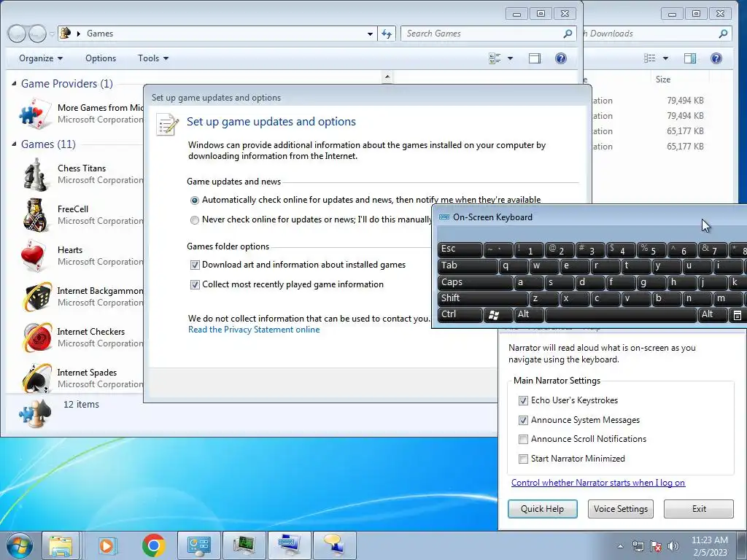Click Ctrl key on On-Screen Keyboard

[x=460, y=314]
